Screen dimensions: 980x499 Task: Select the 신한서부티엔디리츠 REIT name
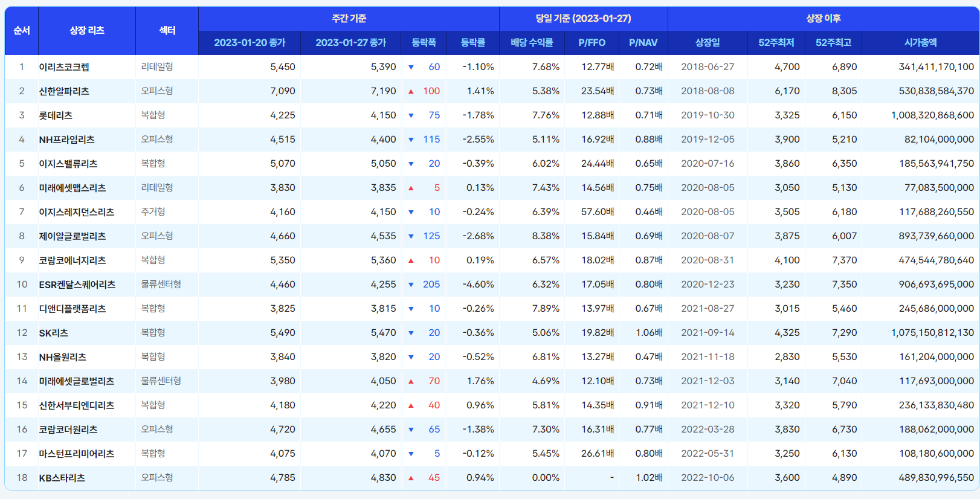point(77,405)
